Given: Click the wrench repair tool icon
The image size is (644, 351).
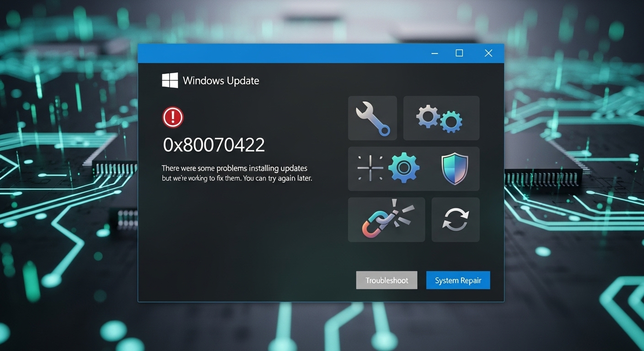Looking at the screenshot, I should pyautogui.click(x=372, y=118).
